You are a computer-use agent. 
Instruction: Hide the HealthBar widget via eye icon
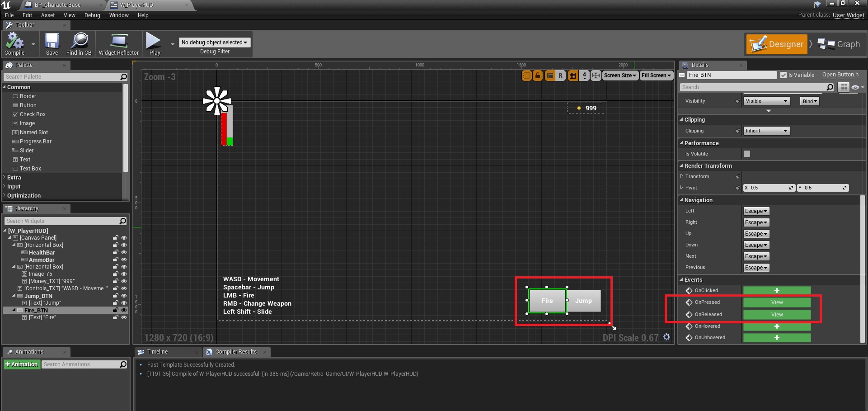pyautogui.click(x=124, y=252)
